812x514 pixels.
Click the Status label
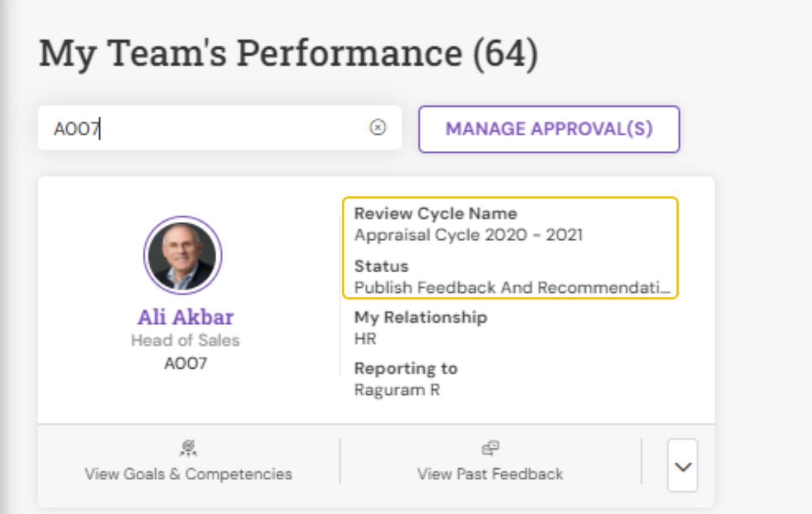381,266
